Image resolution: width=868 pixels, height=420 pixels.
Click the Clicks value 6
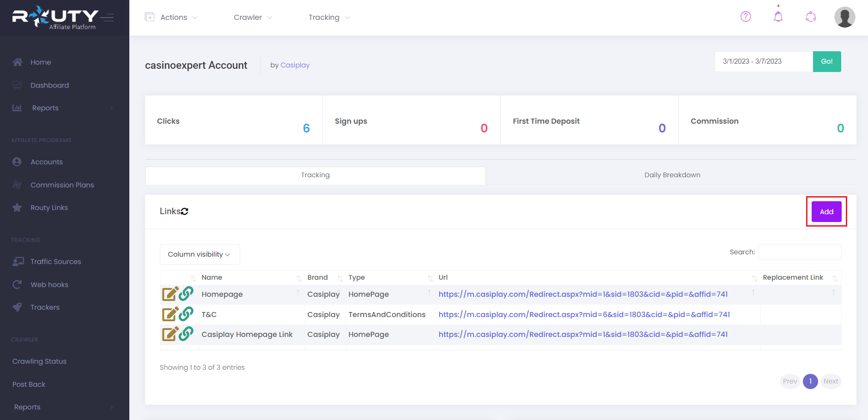[x=306, y=128]
